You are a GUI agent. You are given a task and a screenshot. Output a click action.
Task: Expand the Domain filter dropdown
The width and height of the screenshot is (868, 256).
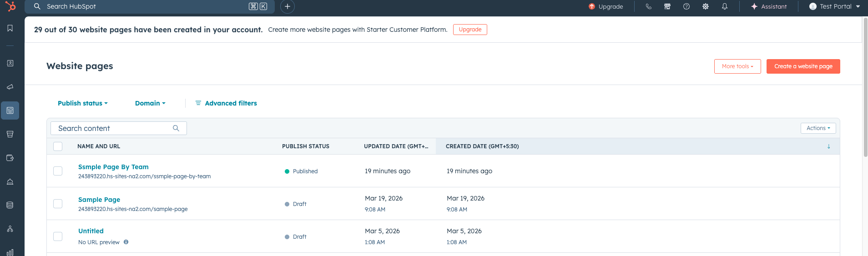pos(150,103)
